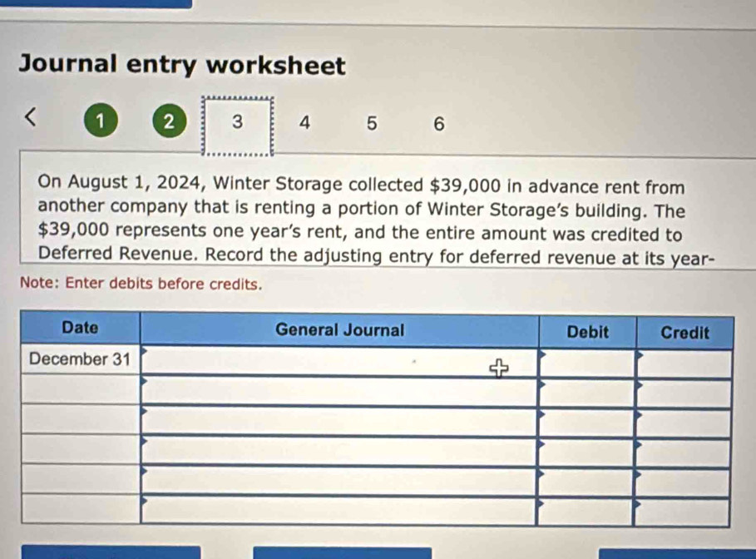The height and width of the screenshot is (559, 756).
Task: Click the Debit cell in the last row
Action: (x=587, y=509)
